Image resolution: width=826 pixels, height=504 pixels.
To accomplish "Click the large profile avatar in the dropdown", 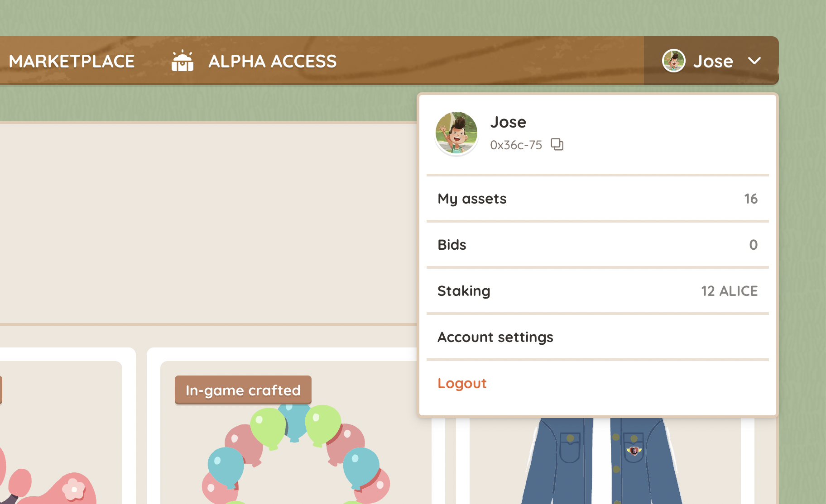I will (456, 133).
